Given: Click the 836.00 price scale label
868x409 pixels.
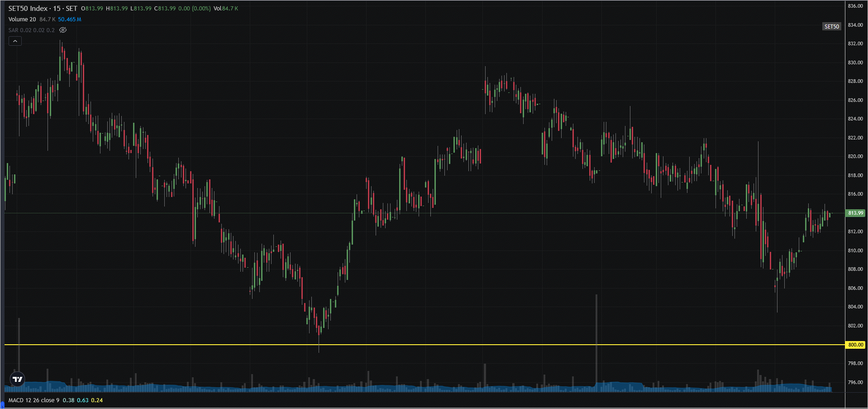Looking at the screenshot, I should click(x=855, y=6).
